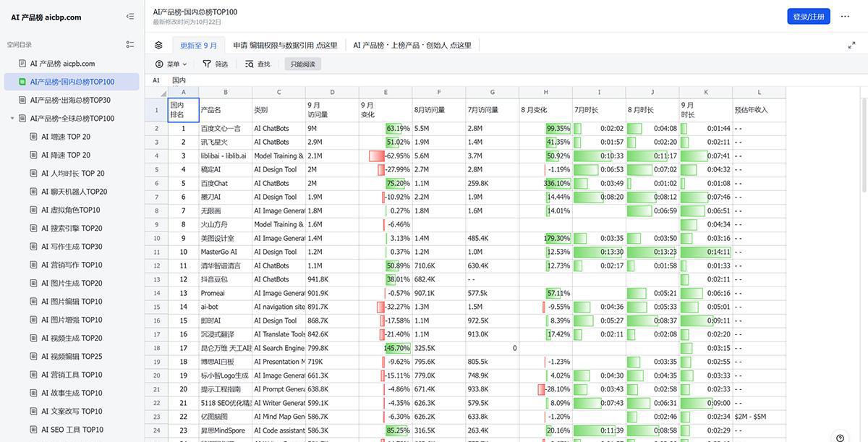Click the cell 沉浸式翻译
Viewport: 868px width, 442px height.
pyautogui.click(x=226, y=334)
